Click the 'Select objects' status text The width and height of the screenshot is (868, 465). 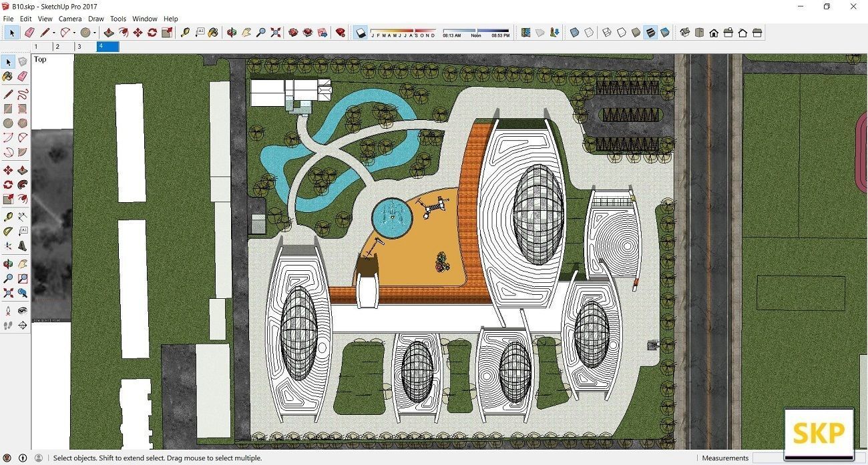(157, 458)
